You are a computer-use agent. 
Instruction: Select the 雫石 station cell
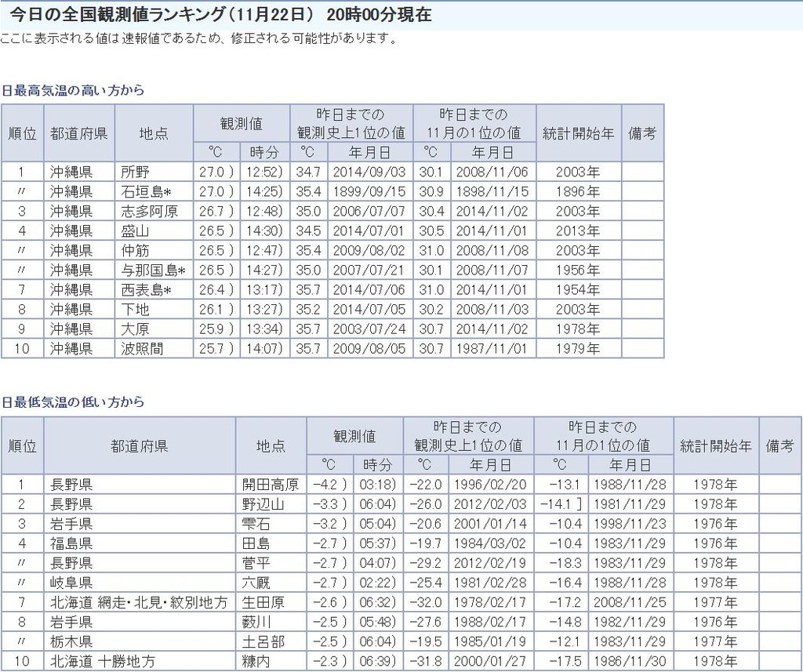click(271, 524)
